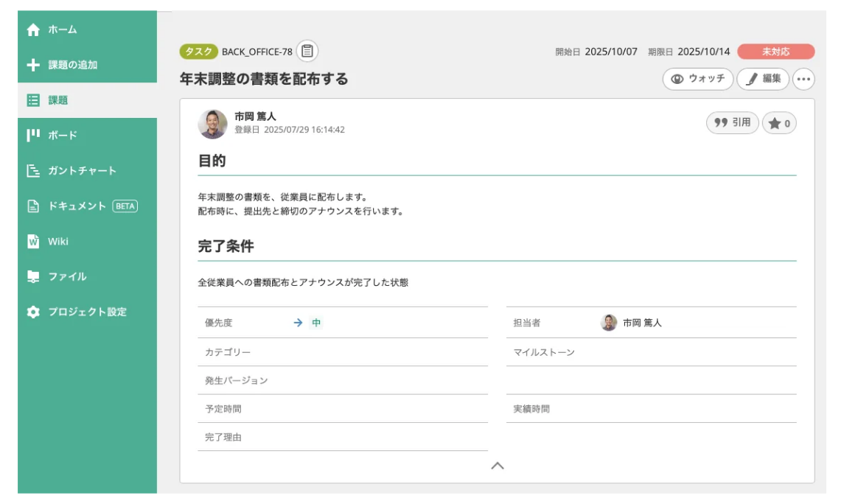Viewport: 844px width, 504px height.
Task: Click the 編集 button label
Action: pos(771,79)
